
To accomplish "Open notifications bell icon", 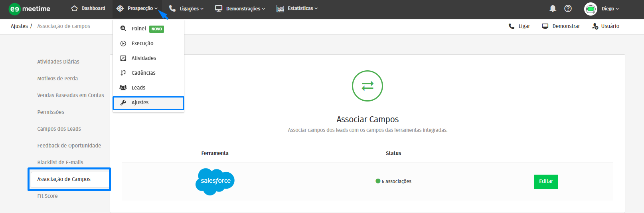I will coord(553,8).
